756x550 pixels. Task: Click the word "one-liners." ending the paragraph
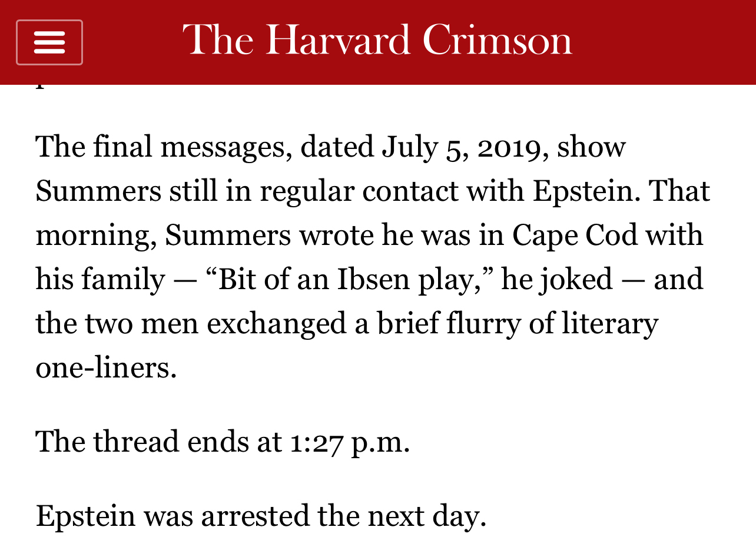106,367
